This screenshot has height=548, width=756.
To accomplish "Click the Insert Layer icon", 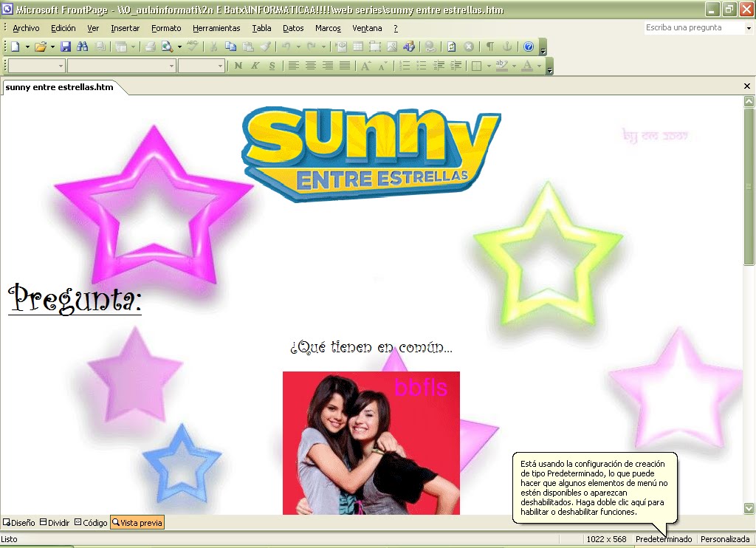I will tap(375, 47).
